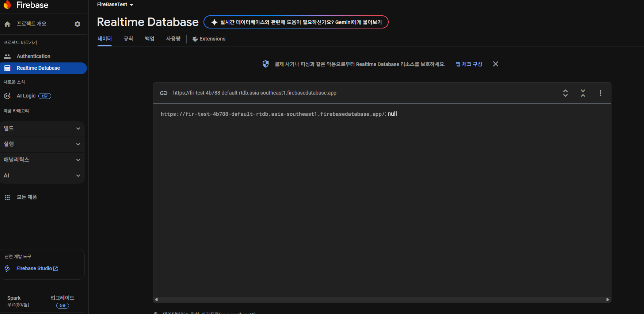Collapse all database nodes icon
This screenshot has width=644, height=314.
point(583,93)
